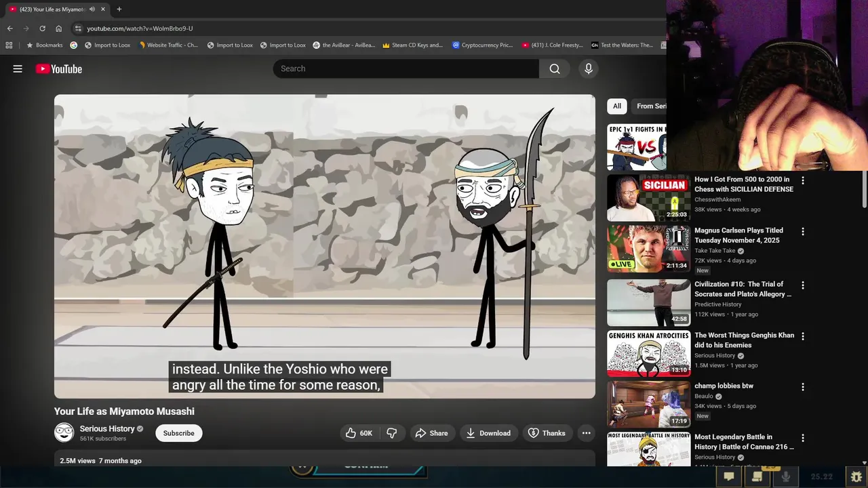Select the All filter chip
Viewport: 868px width, 488px height.
[616, 106]
